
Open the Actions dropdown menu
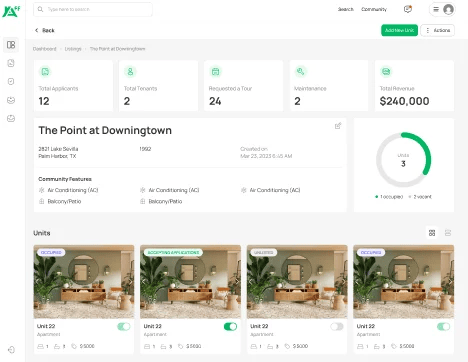tap(437, 30)
